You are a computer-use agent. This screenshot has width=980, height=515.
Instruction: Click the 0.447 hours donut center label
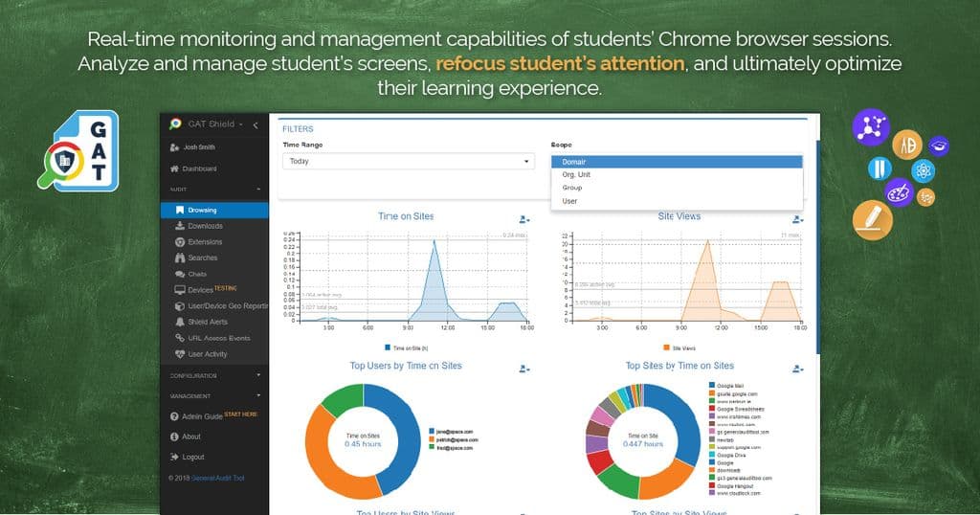click(642, 444)
